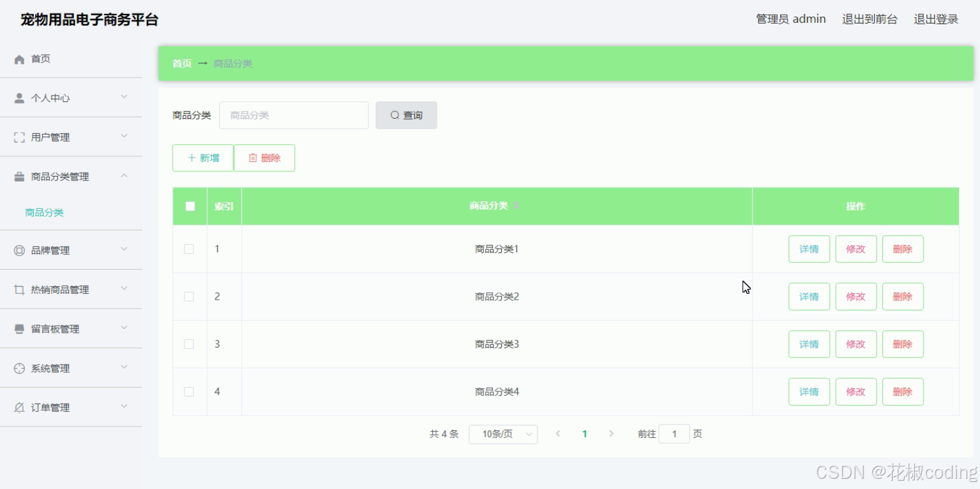Expand the 个人中心 menu chevron
The image size is (980, 489).
[124, 97]
